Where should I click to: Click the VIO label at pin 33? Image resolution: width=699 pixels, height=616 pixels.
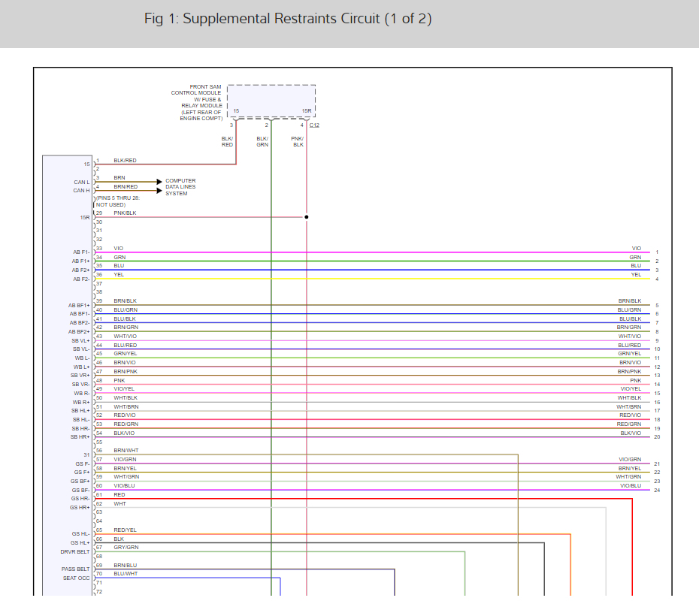click(x=118, y=248)
